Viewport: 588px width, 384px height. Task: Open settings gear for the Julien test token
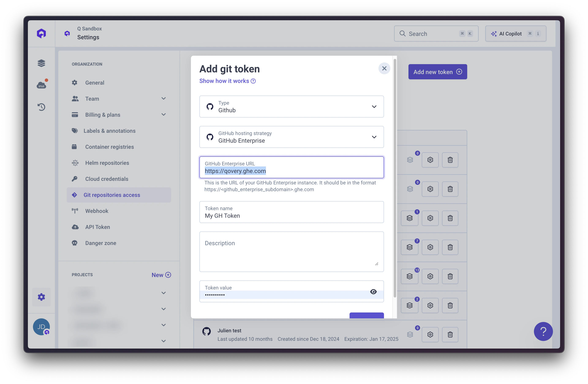[430, 334]
